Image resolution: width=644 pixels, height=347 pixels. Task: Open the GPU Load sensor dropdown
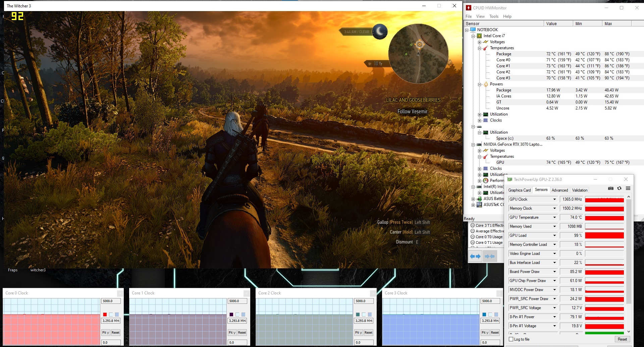(x=554, y=235)
